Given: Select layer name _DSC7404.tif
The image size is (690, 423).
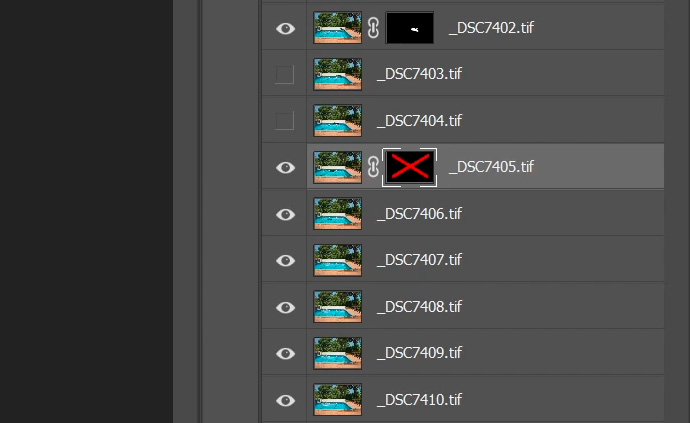Looking at the screenshot, I should (419, 120).
